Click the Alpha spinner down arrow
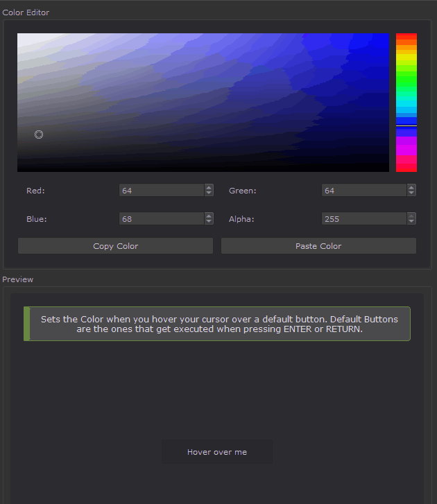 coord(411,222)
